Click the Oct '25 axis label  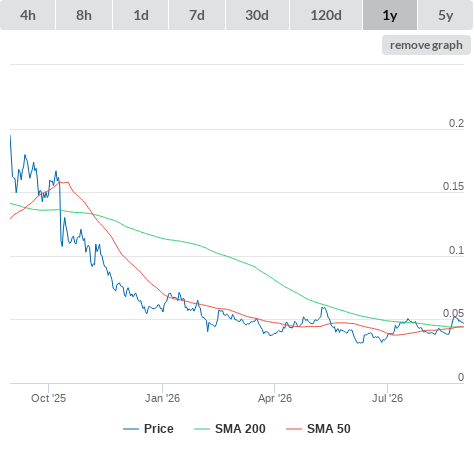(x=48, y=398)
